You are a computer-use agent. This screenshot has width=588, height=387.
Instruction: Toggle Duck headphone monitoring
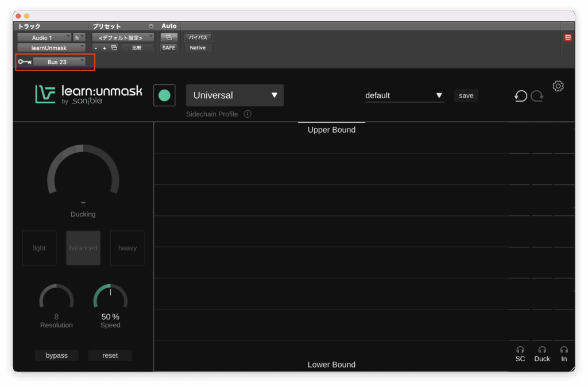542,354
